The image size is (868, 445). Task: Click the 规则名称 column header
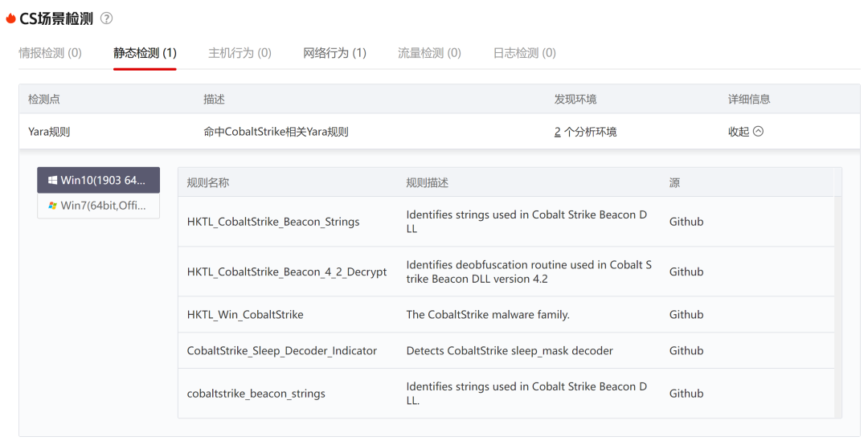point(208,182)
